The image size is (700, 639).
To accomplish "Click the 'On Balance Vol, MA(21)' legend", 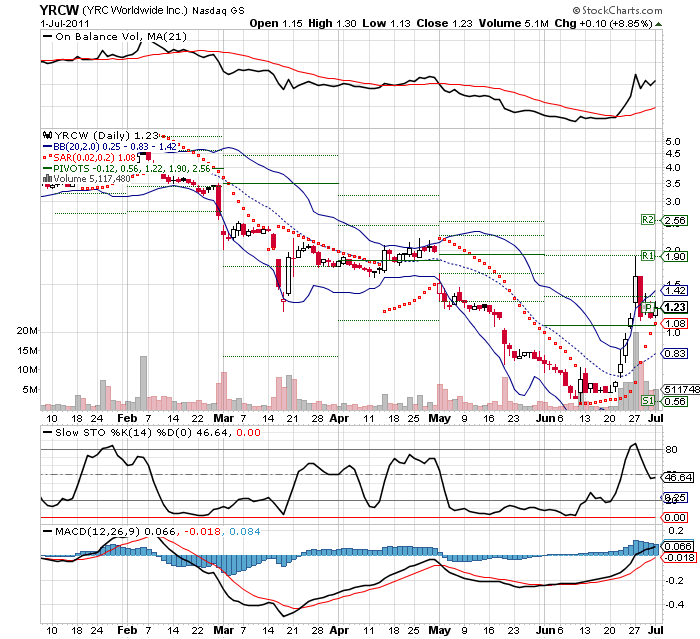I will (x=121, y=37).
